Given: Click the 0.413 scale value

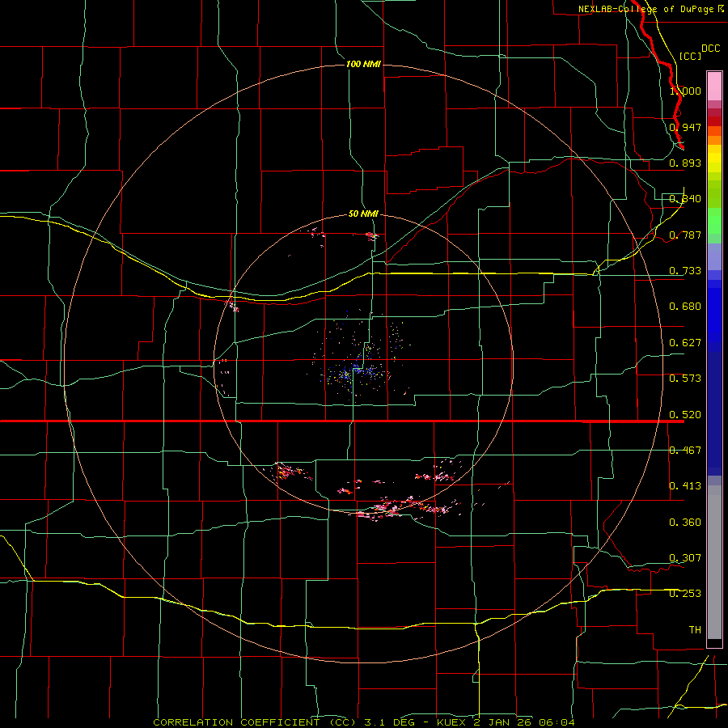Looking at the screenshot, I should point(685,486).
